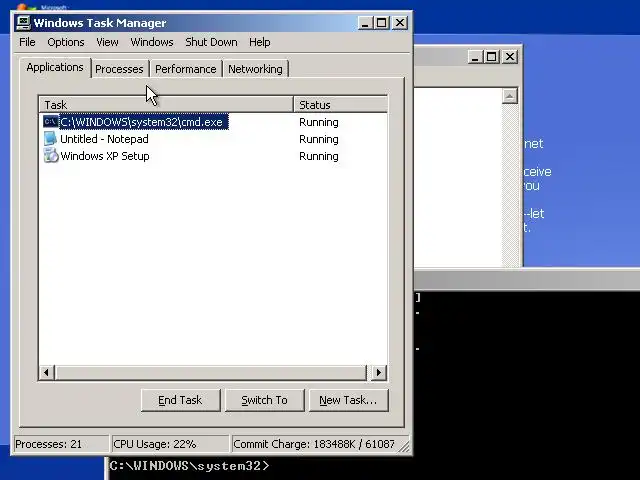640x480 pixels.
Task: Click the Switch To button
Action: click(x=264, y=400)
